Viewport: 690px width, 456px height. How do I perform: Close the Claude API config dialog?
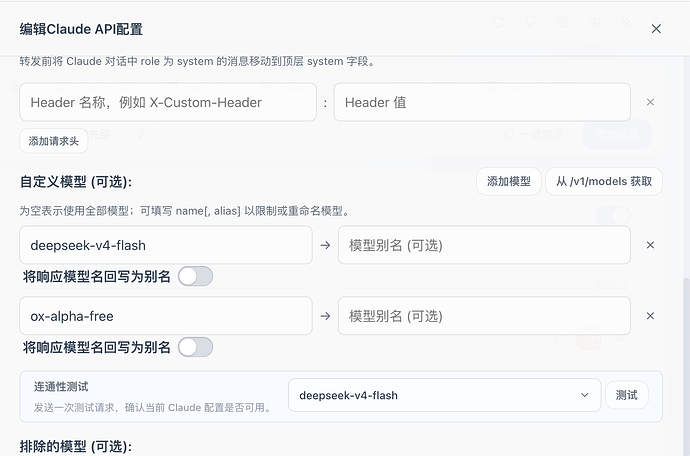656,29
